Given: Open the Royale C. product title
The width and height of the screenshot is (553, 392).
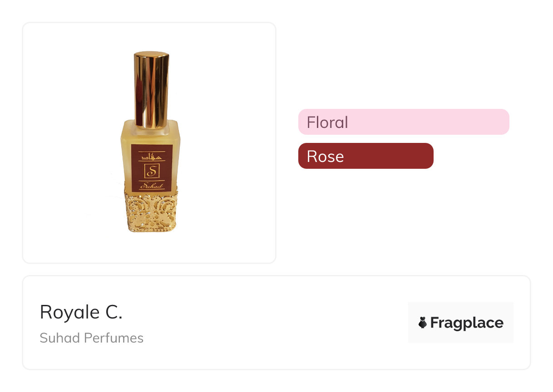Looking at the screenshot, I should (81, 312).
